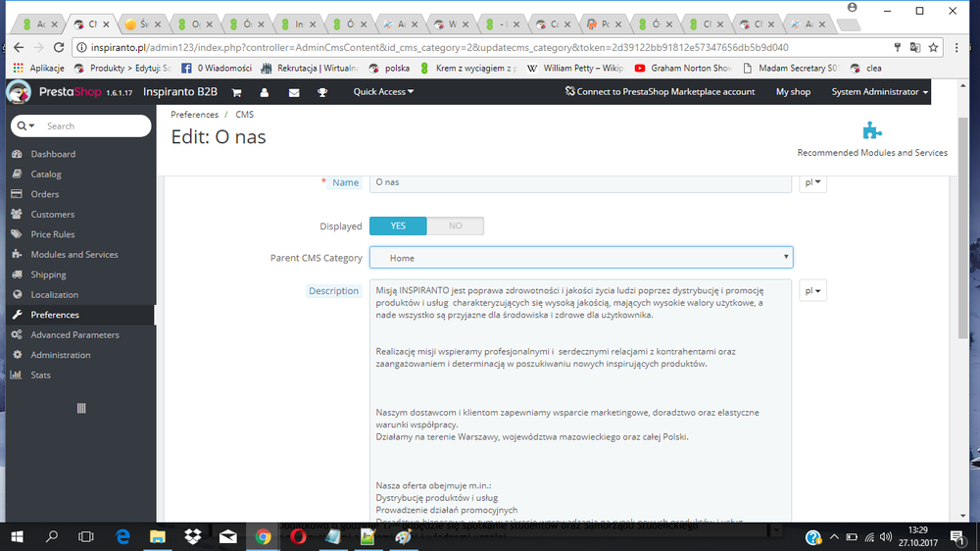Open Task View on the taskbar

(86, 536)
